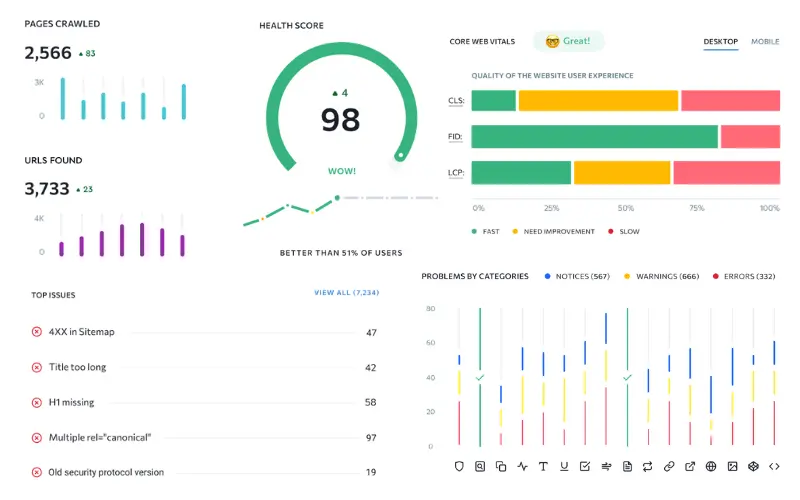Image resolution: width=800 pixels, height=500 pixels.
Task: Click the issue count 58
Action: click(x=370, y=403)
